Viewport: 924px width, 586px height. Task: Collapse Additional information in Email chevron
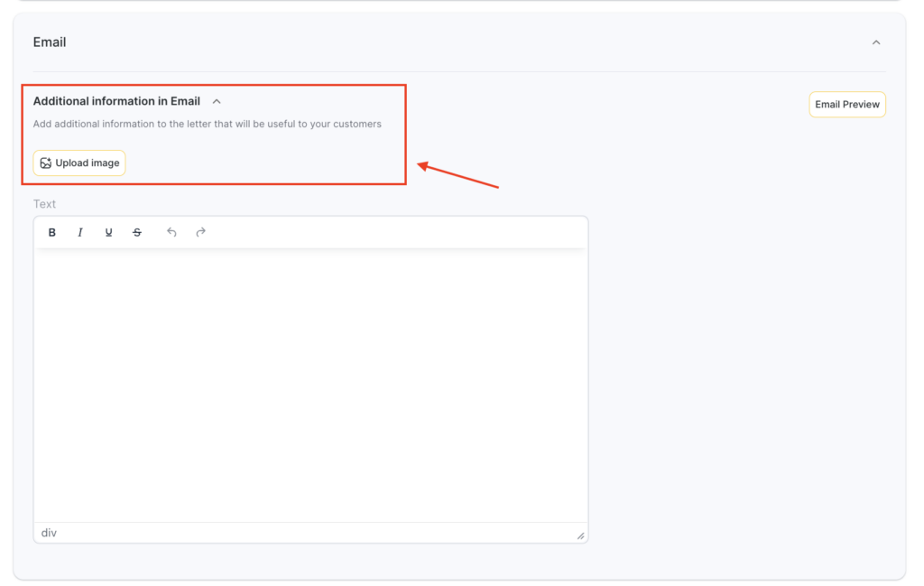(x=217, y=102)
